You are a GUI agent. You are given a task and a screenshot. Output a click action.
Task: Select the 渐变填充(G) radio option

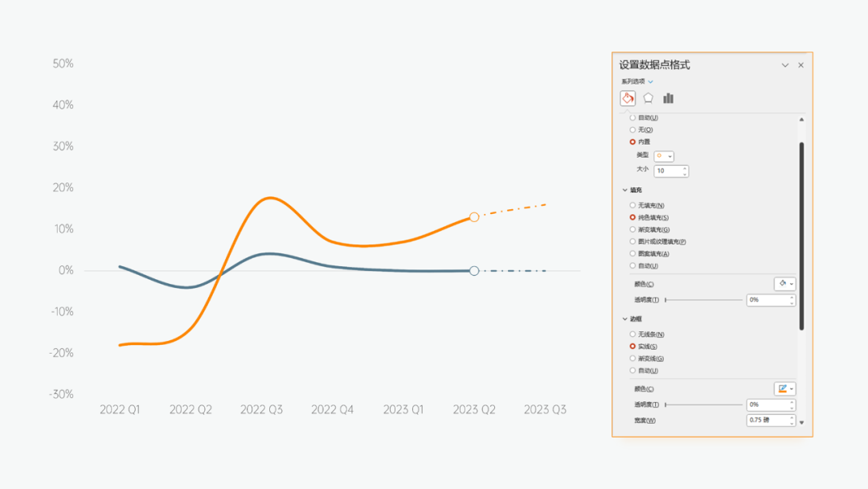point(633,230)
